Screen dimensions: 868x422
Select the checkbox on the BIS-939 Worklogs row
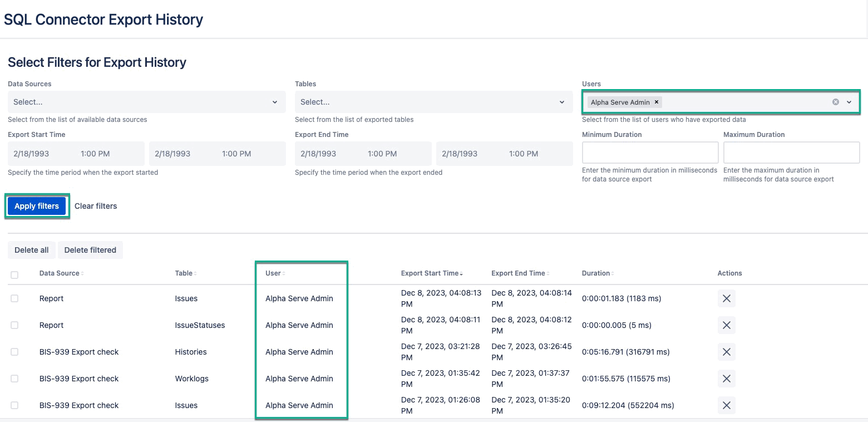14,378
